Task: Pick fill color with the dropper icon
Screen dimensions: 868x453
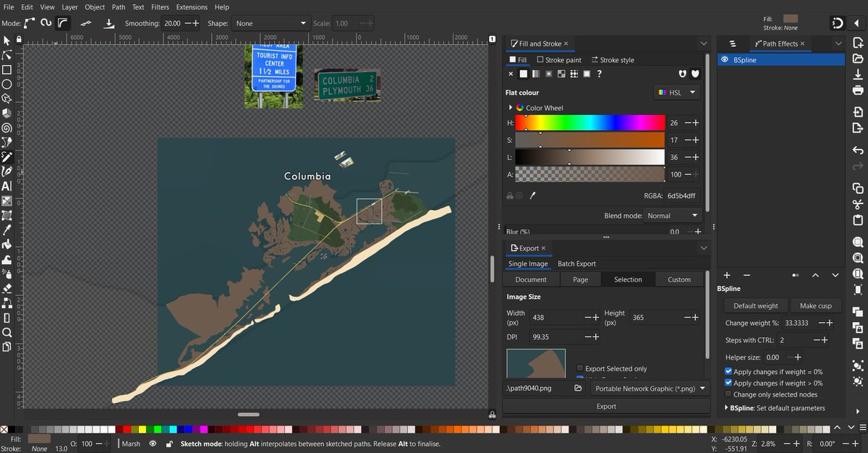Action: coord(533,195)
